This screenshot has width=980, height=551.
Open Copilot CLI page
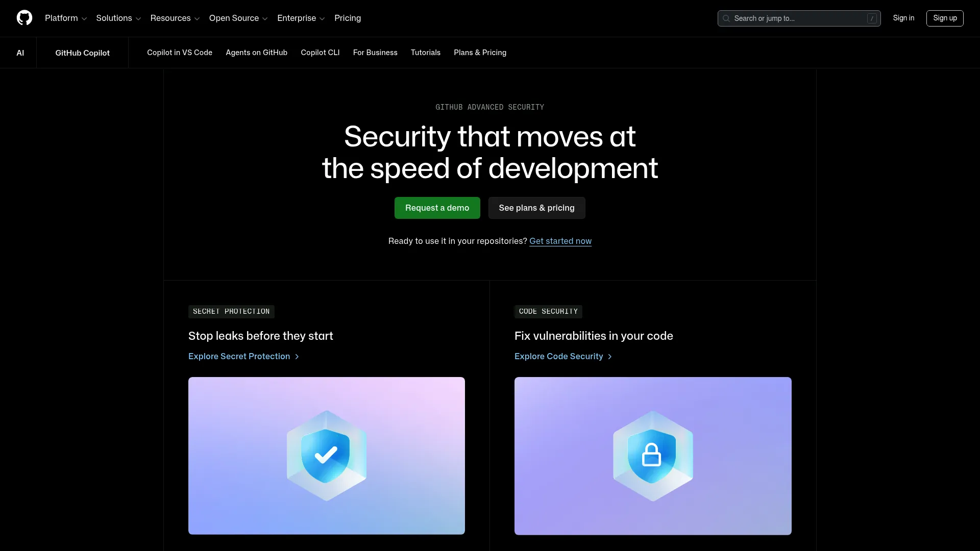tap(320, 53)
